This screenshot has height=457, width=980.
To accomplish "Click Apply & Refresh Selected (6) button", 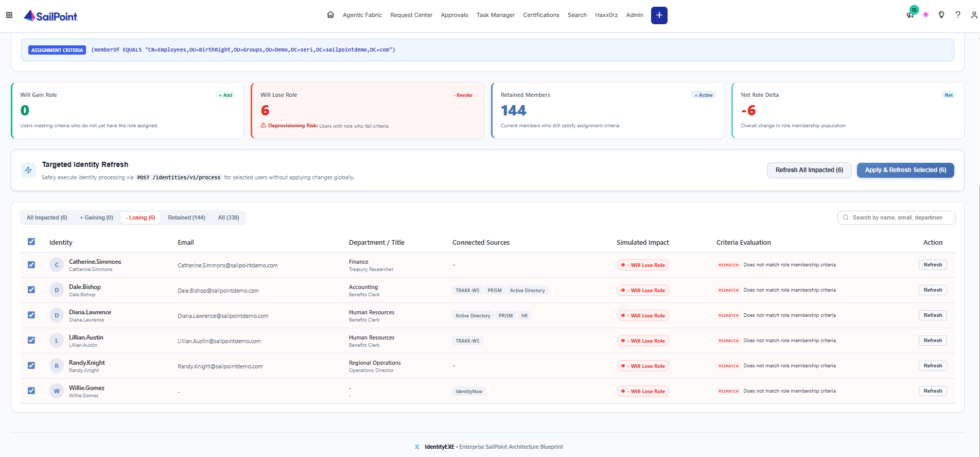I will [x=905, y=170].
